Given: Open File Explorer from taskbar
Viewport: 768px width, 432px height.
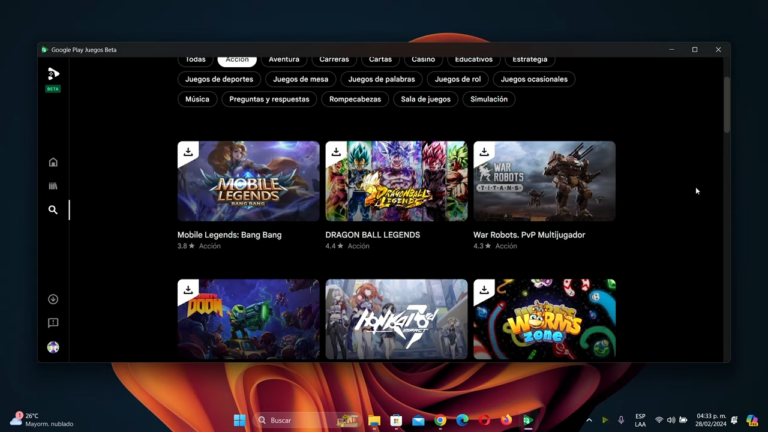Looking at the screenshot, I should (x=374, y=420).
